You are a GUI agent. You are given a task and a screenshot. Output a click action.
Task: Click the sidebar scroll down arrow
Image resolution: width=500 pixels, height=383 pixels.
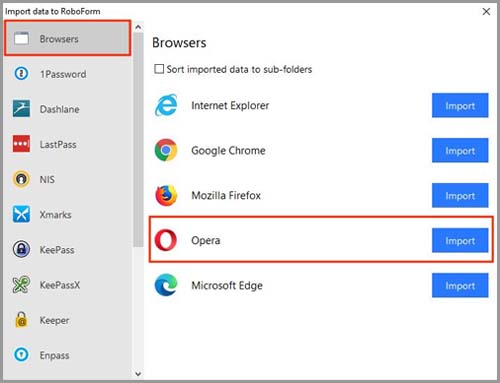pyautogui.click(x=138, y=374)
